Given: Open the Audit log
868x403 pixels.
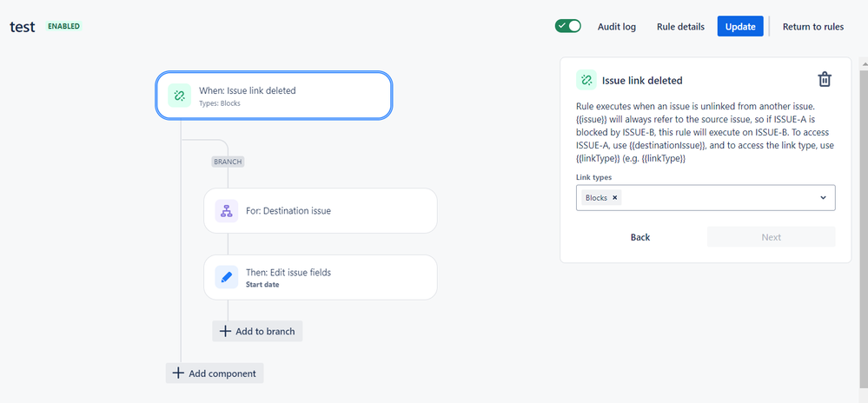Looking at the screenshot, I should pyautogui.click(x=617, y=27).
